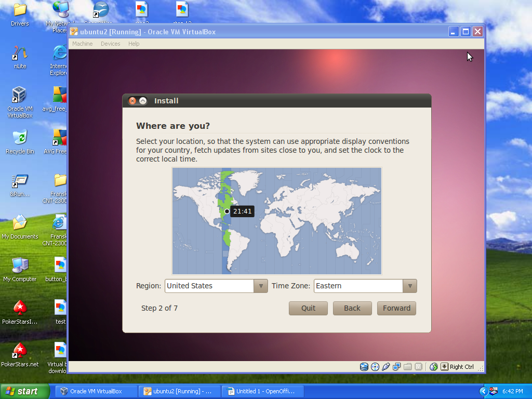Click the red close circle on Install dialog

pyautogui.click(x=132, y=101)
